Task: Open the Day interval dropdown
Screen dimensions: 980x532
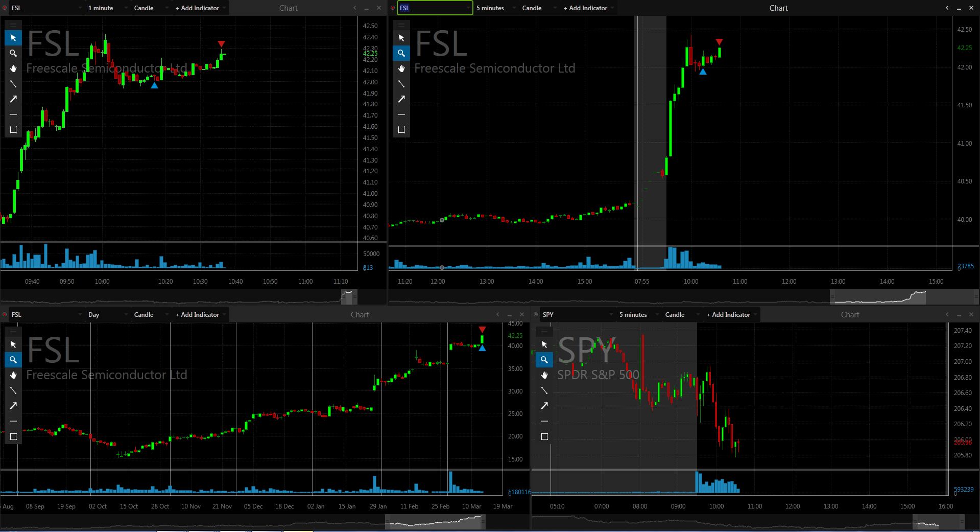Action: click(x=107, y=315)
